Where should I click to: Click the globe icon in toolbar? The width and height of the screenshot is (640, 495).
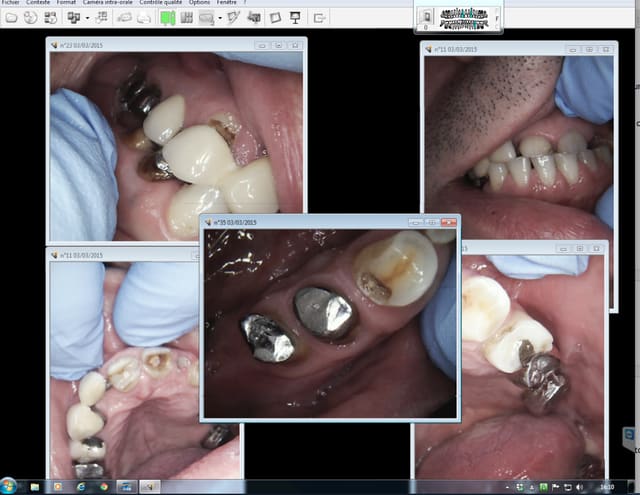point(31,17)
